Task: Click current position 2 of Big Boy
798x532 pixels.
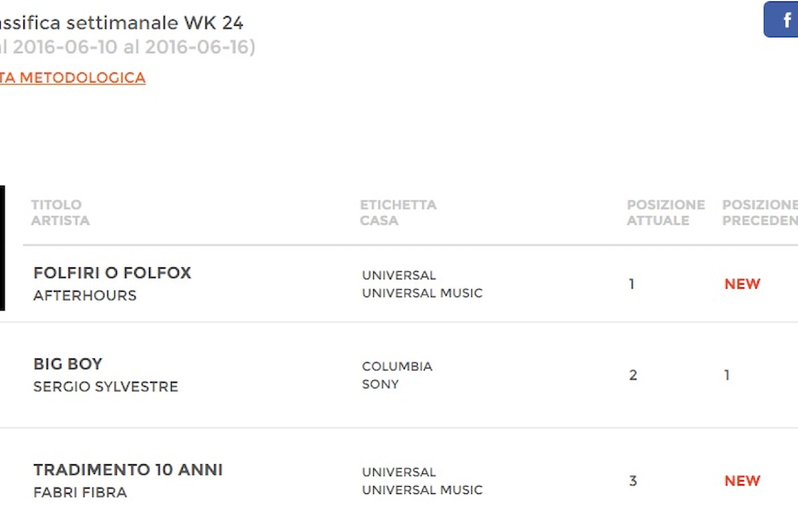Action: coord(633,375)
